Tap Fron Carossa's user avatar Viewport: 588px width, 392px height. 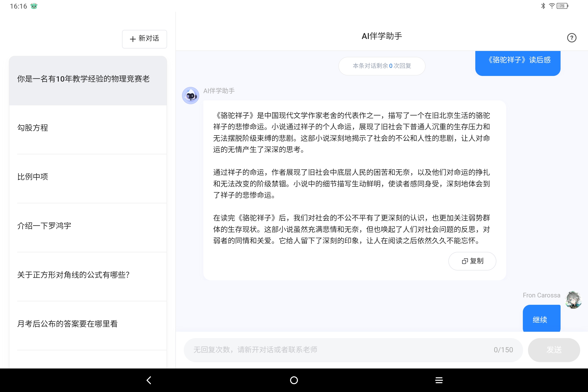(573, 299)
